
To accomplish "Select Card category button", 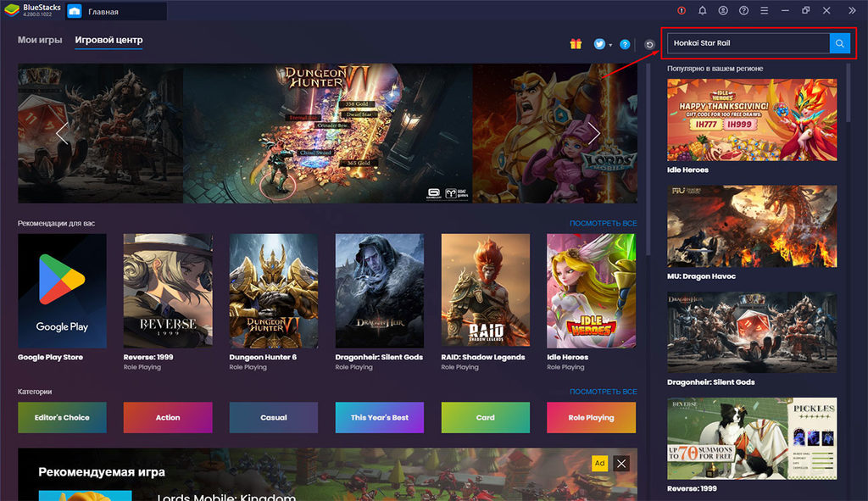I will click(486, 417).
